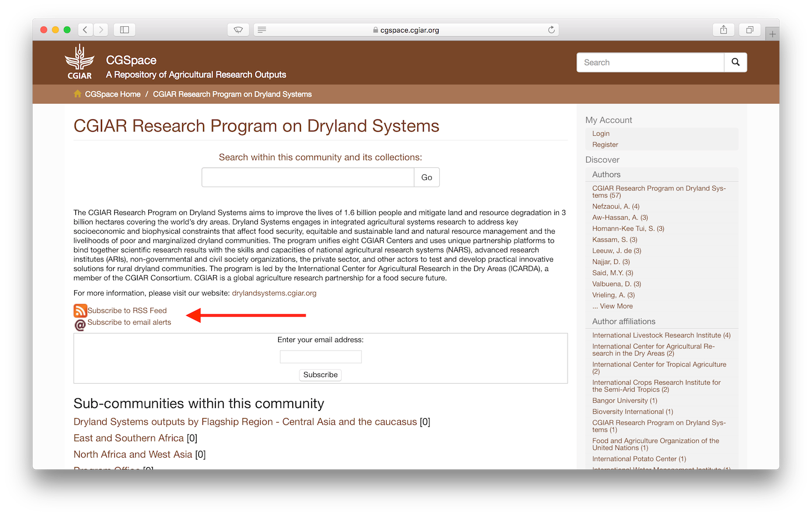812x516 pixels.
Task: Reload the page with refresh icon
Action: [x=551, y=30]
